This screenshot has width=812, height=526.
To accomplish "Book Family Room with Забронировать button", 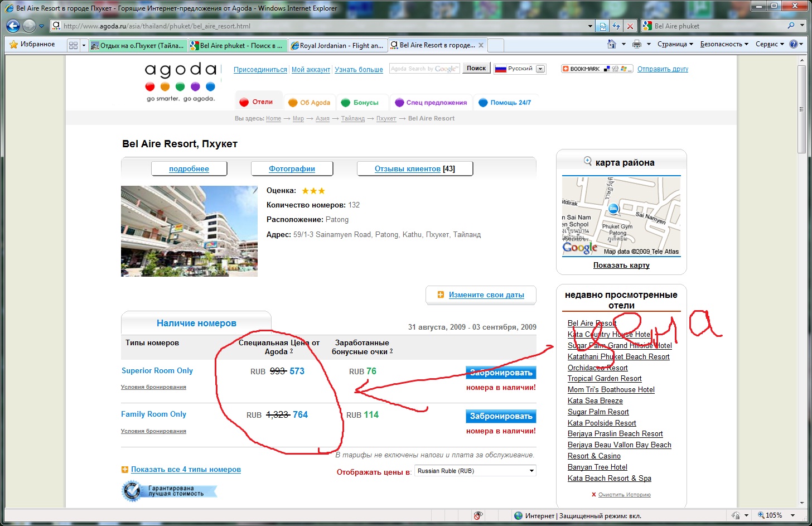I will pos(501,416).
